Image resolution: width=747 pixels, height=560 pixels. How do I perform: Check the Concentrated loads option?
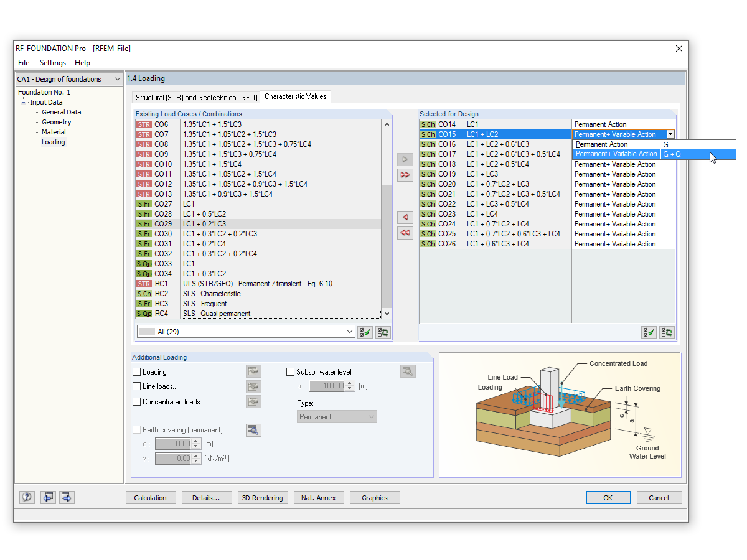click(136, 401)
